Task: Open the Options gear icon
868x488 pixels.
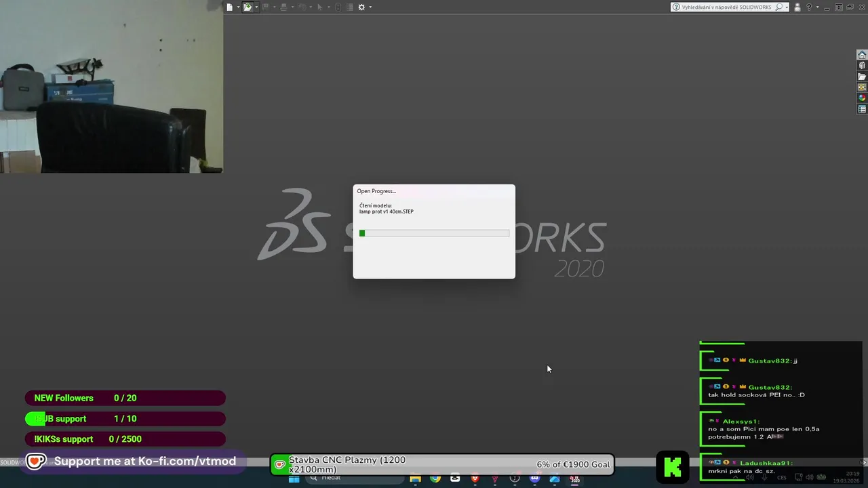Action: click(361, 7)
